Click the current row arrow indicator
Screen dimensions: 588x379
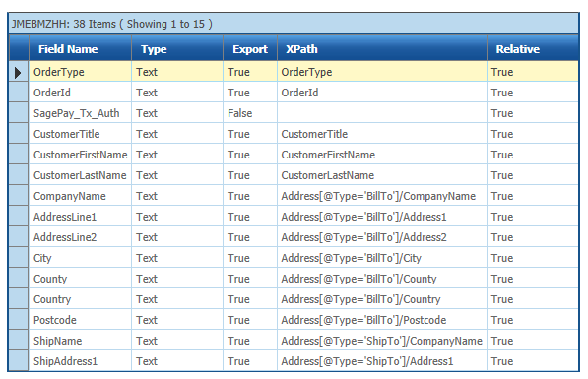point(19,72)
